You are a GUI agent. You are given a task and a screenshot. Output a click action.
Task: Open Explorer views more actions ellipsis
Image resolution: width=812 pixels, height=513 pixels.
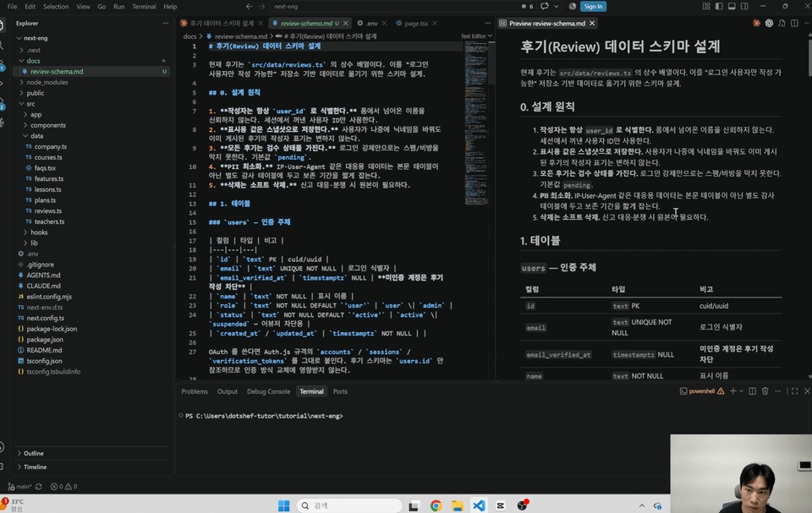[165, 24]
